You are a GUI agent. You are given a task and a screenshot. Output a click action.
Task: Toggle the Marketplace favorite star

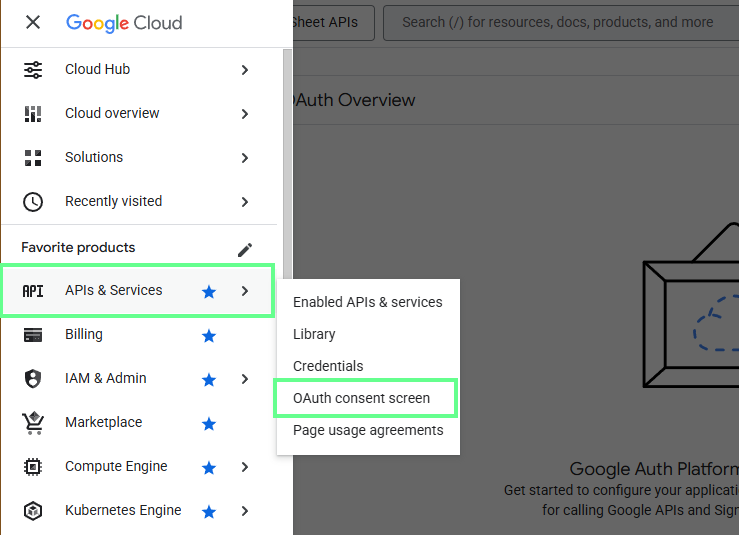pos(209,424)
